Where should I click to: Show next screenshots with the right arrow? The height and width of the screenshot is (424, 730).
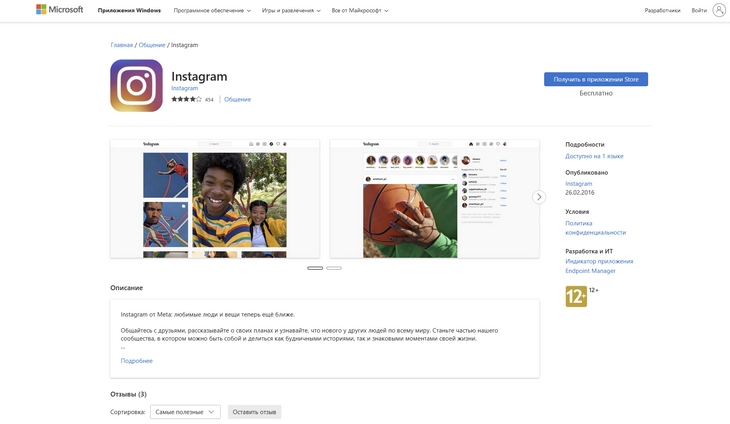pyautogui.click(x=539, y=197)
